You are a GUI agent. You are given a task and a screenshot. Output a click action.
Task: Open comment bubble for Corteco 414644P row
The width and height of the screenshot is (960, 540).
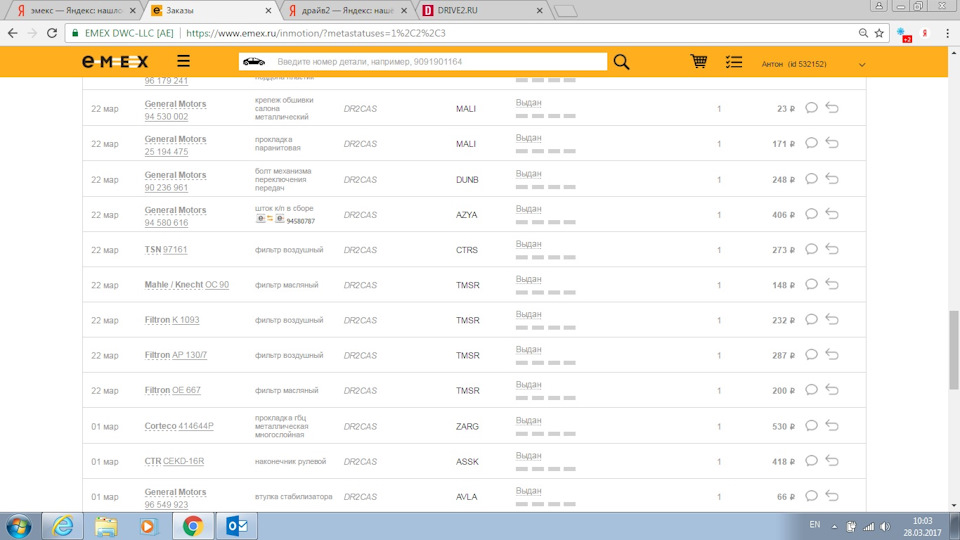(x=811, y=426)
